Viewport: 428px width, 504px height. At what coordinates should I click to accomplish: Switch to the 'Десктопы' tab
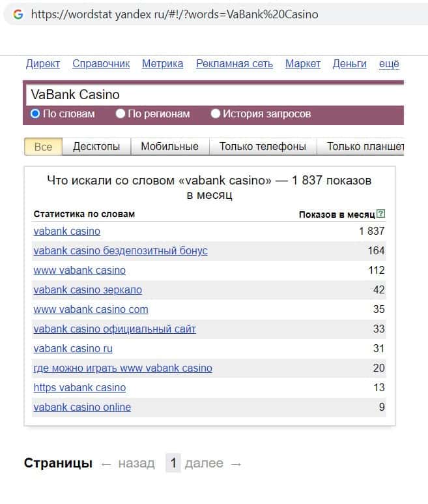tap(96, 147)
